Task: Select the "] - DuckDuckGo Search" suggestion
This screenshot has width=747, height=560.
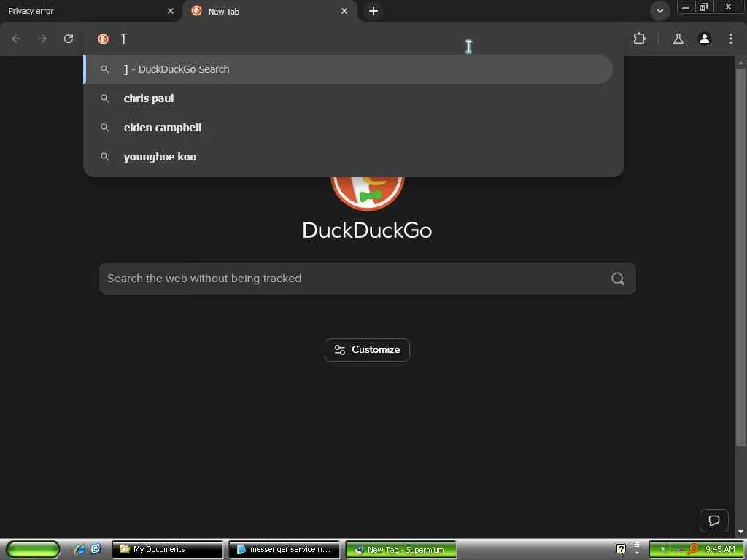Action: 348,69
